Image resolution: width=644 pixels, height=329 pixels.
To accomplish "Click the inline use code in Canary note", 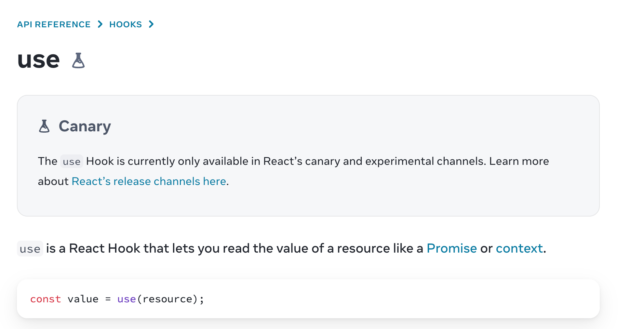I will pyautogui.click(x=72, y=162).
